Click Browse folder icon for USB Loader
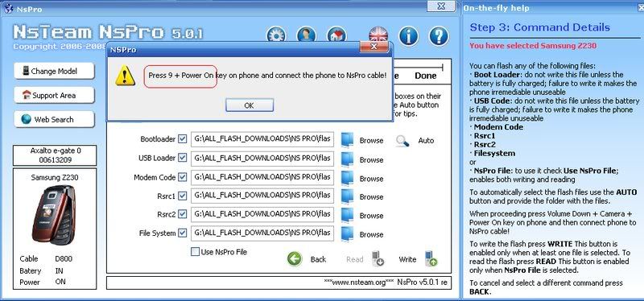Image resolution: width=644 pixels, height=301 pixels. (x=347, y=159)
